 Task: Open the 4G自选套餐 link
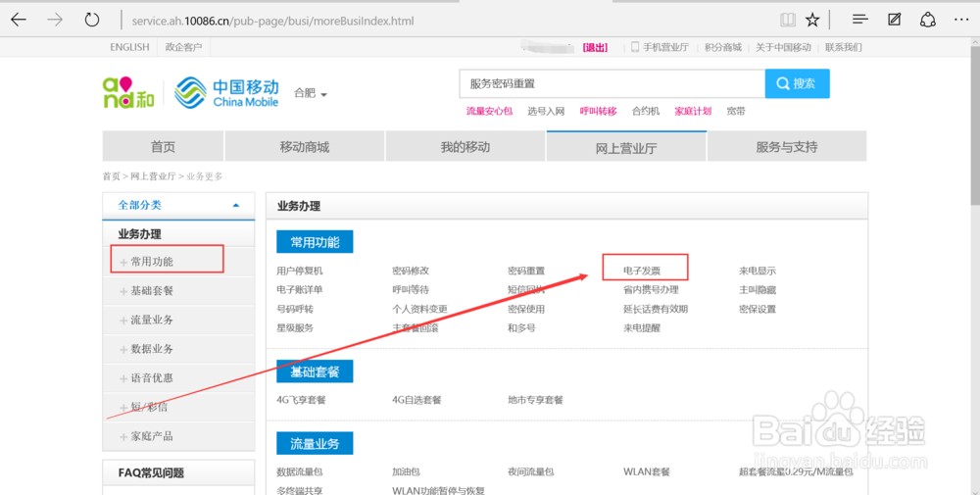(x=416, y=399)
